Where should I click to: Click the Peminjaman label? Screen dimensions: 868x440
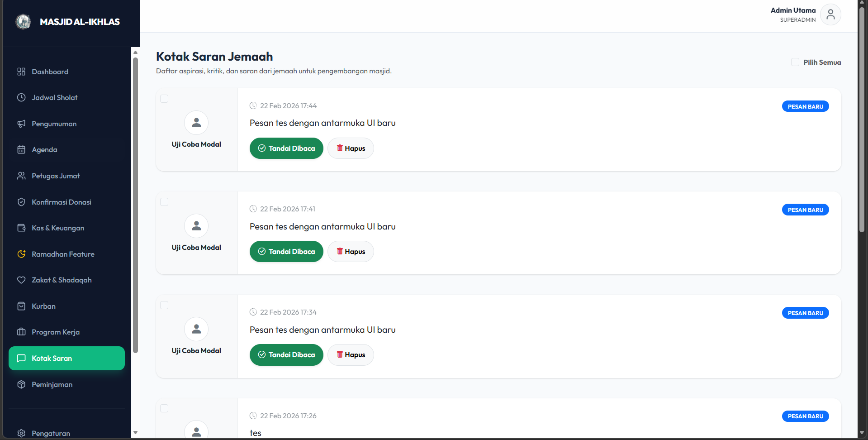(x=52, y=384)
